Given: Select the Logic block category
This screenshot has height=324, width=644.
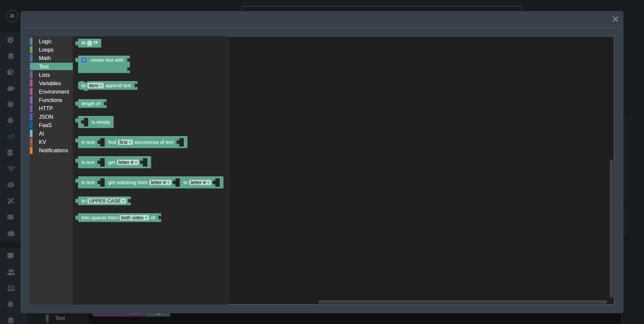Looking at the screenshot, I should click(x=51, y=41).
